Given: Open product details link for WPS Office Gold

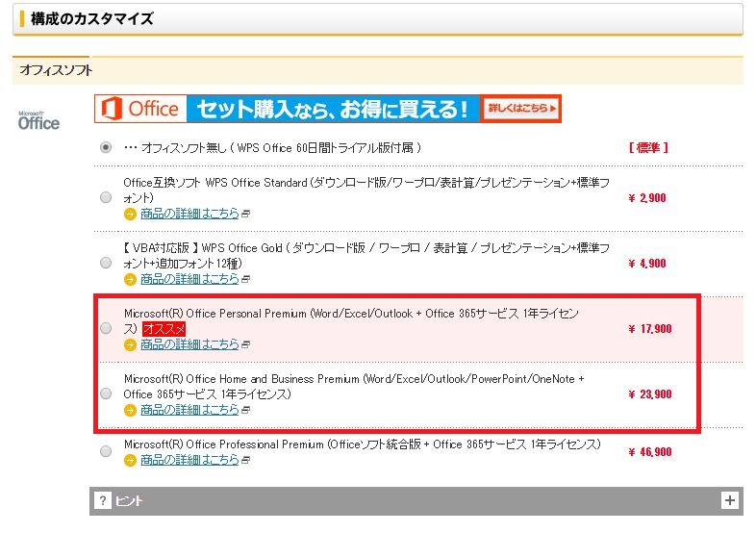Looking at the screenshot, I should (189, 279).
